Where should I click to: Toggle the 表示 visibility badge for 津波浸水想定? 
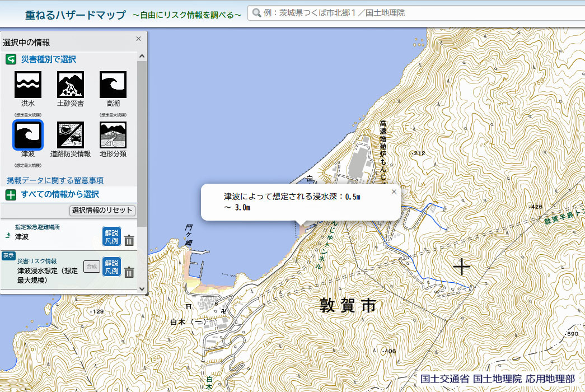point(8,255)
